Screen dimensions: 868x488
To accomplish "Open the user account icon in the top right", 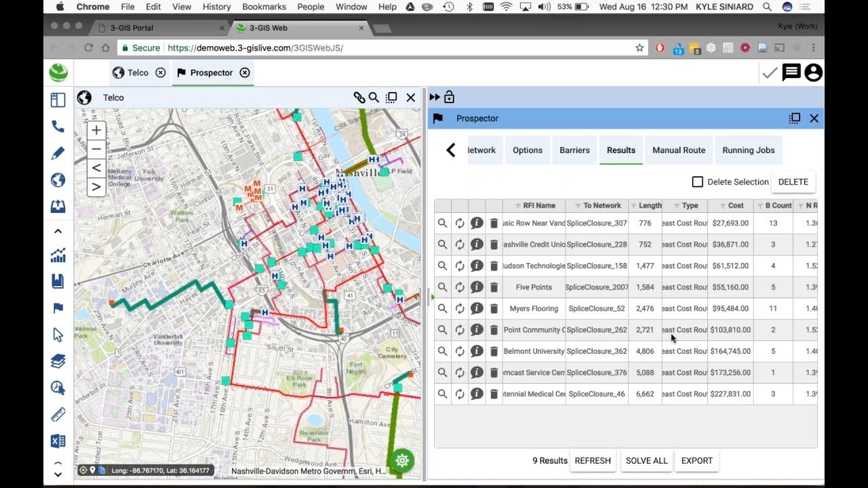I will click(813, 73).
